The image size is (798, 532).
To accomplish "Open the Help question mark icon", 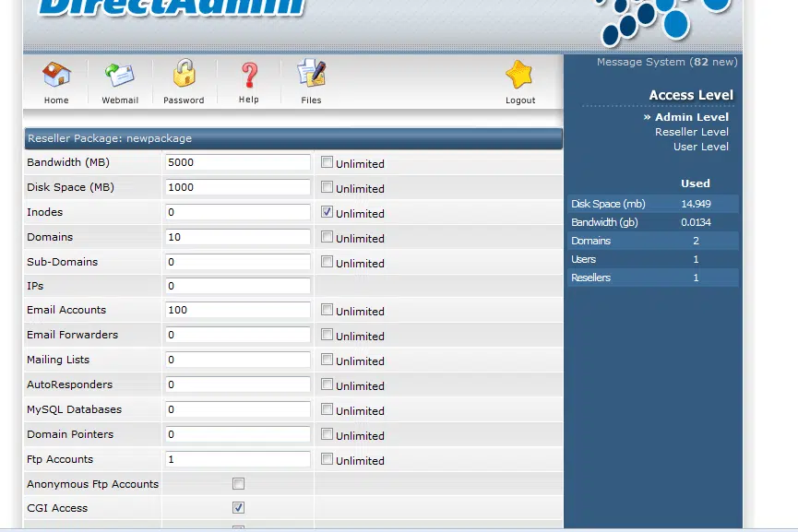I will 249,75.
